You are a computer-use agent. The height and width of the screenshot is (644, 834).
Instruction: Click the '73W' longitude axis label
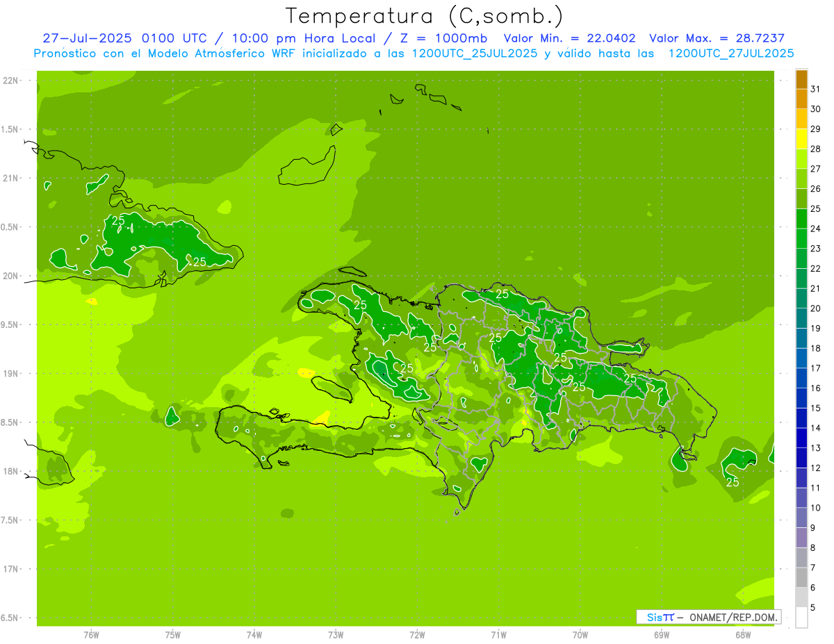coord(336,635)
